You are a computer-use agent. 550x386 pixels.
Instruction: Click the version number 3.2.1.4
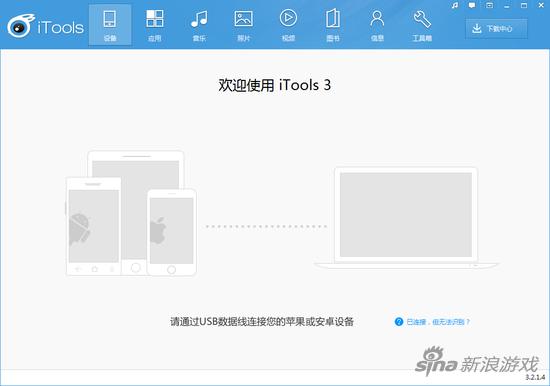click(535, 378)
